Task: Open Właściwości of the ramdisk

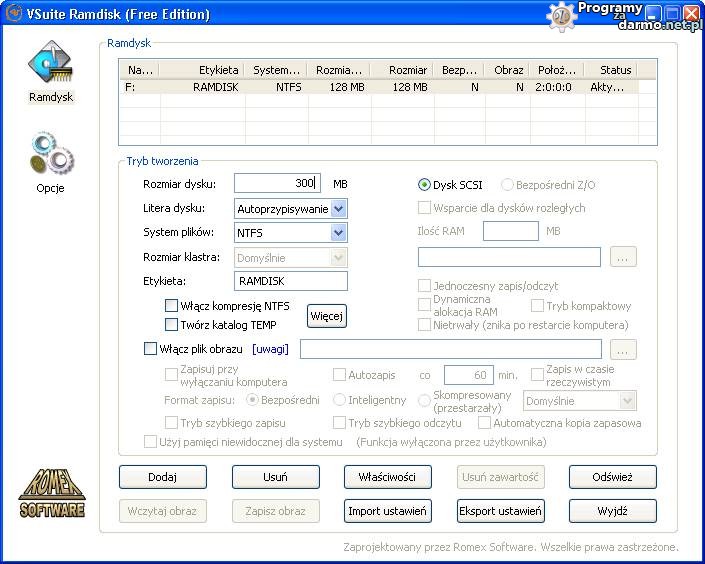Action: tap(387, 477)
